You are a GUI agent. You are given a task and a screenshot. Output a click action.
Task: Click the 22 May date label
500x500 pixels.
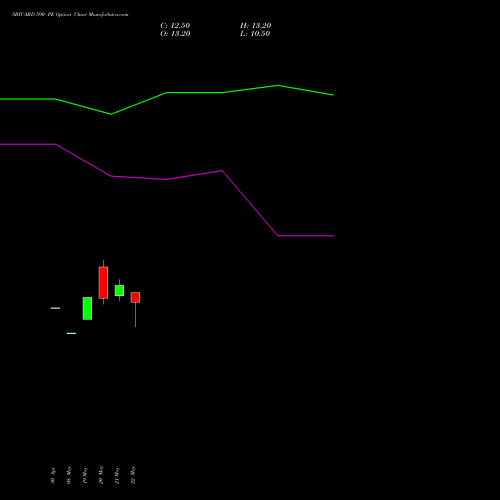click(133, 475)
